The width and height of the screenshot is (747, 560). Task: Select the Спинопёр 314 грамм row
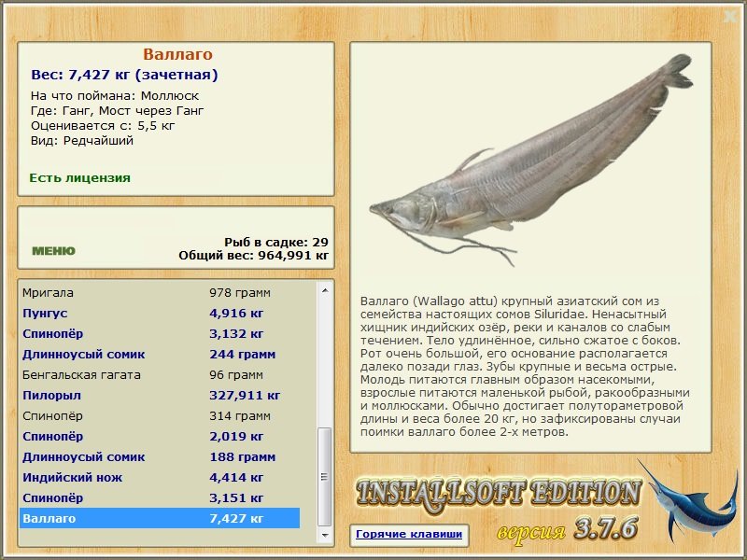point(160,415)
